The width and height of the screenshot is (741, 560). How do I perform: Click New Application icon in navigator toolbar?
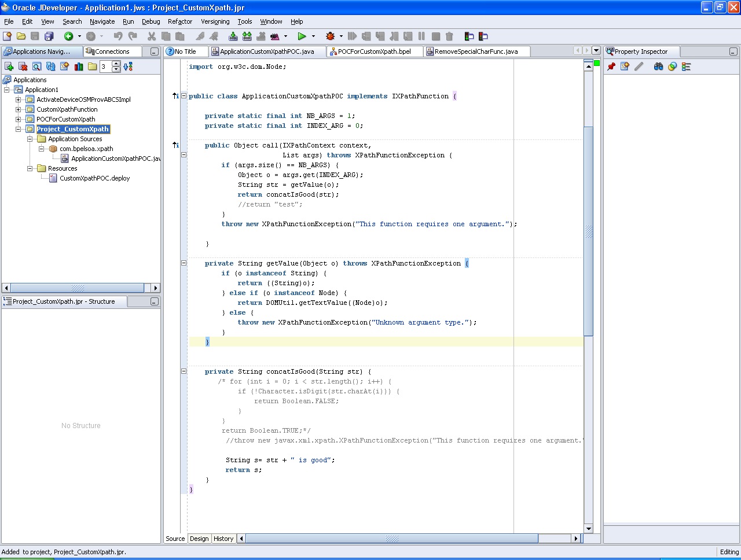[x=9, y=67]
